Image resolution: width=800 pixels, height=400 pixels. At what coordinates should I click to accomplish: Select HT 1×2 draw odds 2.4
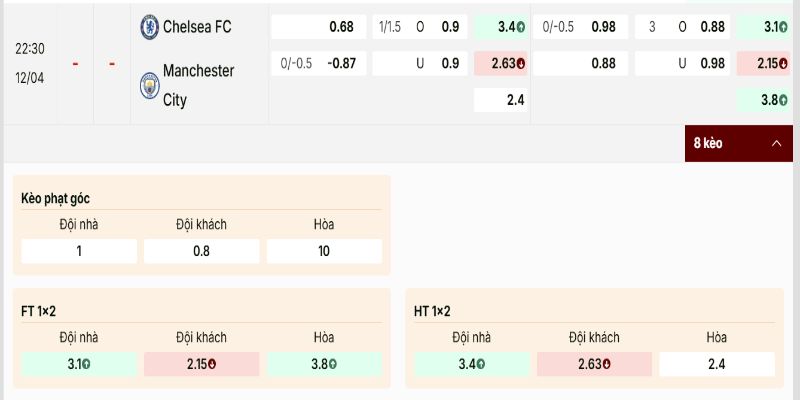click(x=717, y=364)
